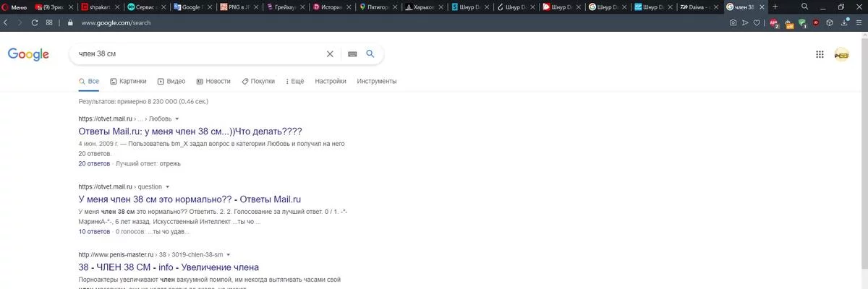Click the 4 июн. 2009 г. date text

click(x=98, y=144)
